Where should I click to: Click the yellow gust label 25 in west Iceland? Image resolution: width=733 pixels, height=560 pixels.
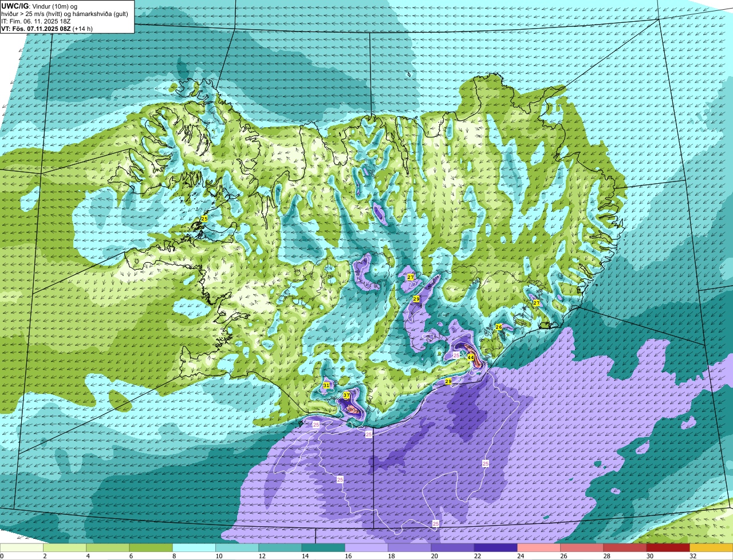204,219
